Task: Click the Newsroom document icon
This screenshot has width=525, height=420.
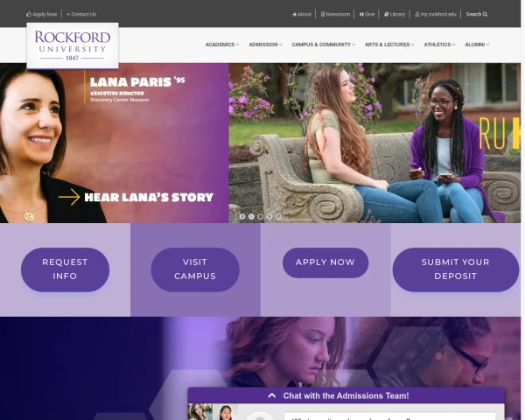Action: (323, 14)
